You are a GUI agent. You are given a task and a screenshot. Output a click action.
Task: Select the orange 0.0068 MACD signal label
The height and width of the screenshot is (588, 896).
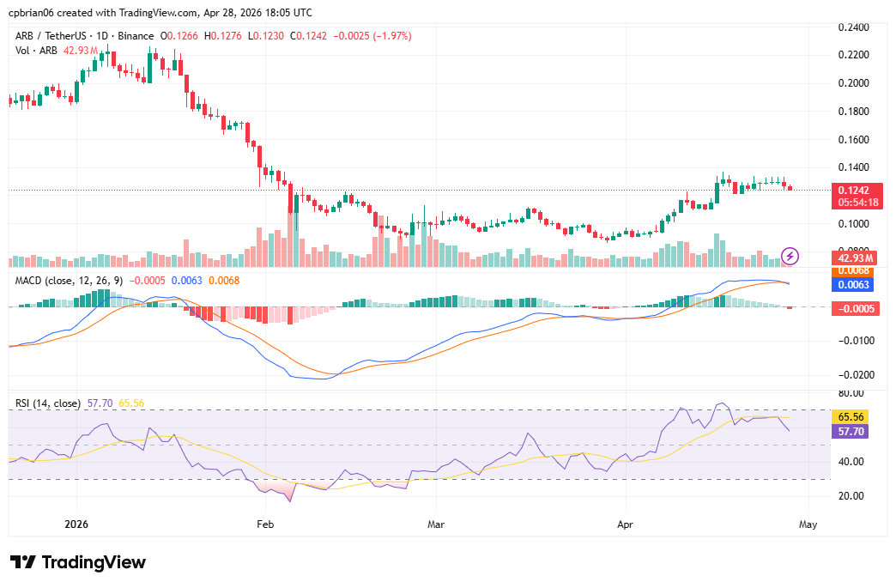click(x=855, y=270)
